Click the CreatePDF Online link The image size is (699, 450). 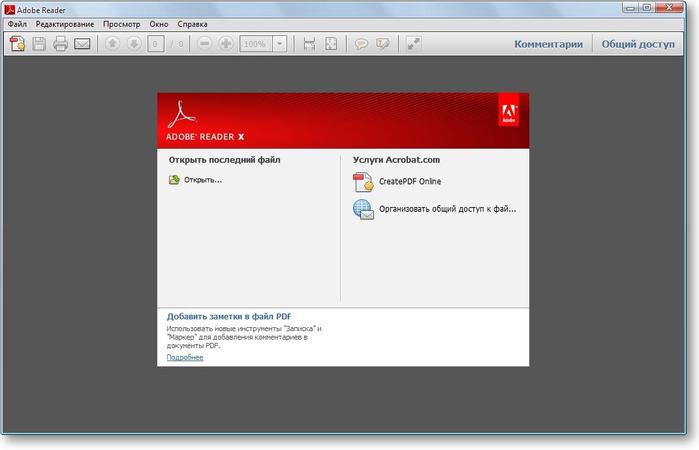[x=410, y=182]
